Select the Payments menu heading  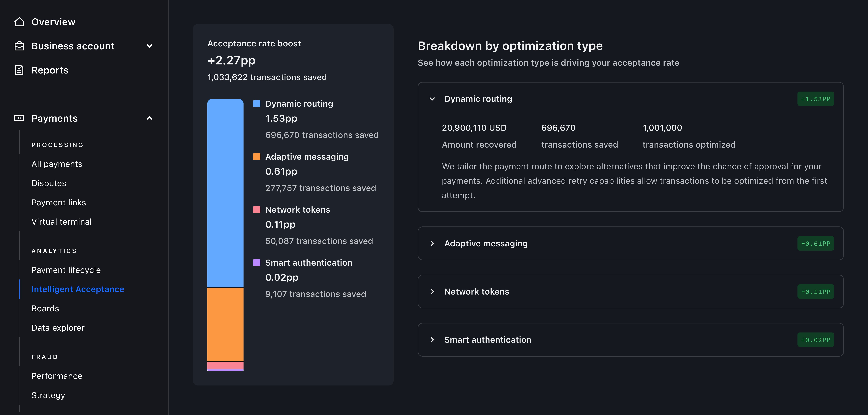click(x=55, y=118)
